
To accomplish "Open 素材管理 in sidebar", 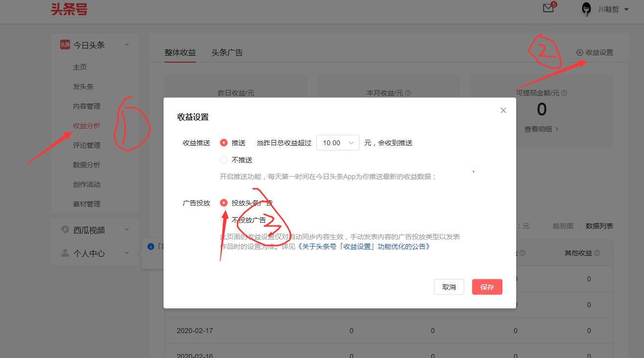I will coord(87,204).
